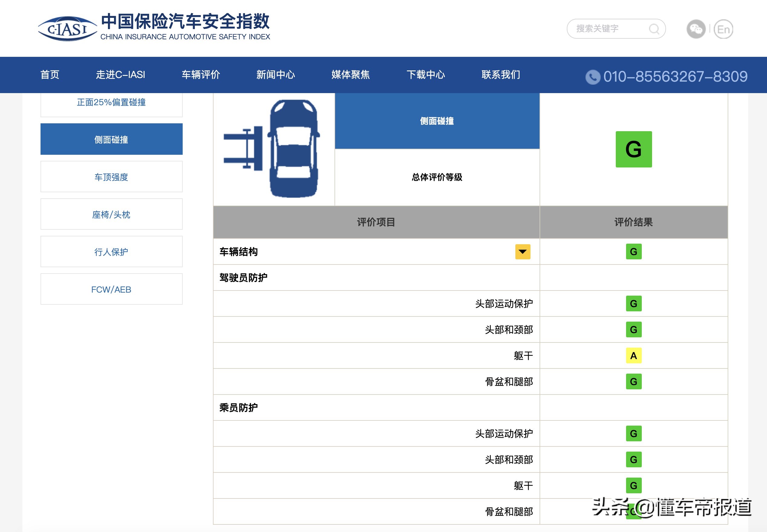Click the yellow A rating for 躯干
Screen dimensions: 767x532
tap(633, 356)
